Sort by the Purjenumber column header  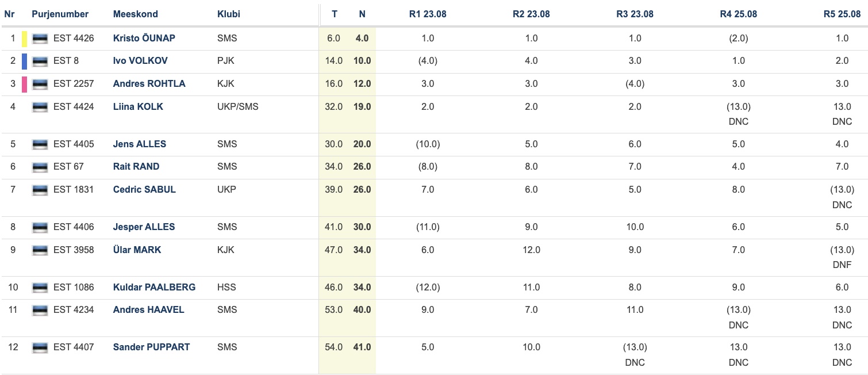pos(60,14)
